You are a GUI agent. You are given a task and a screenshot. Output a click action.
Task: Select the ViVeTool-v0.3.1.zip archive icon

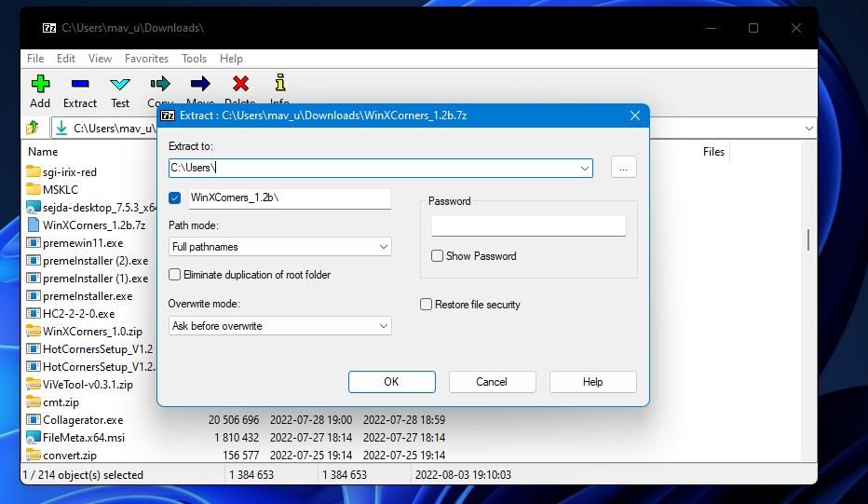point(34,384)
